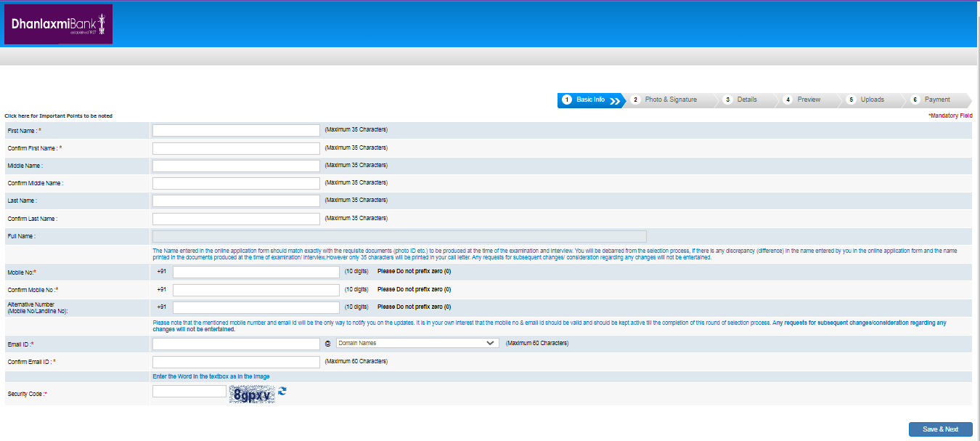Click the Email ID text box
The image size is (980, 441).
[236, 344]
